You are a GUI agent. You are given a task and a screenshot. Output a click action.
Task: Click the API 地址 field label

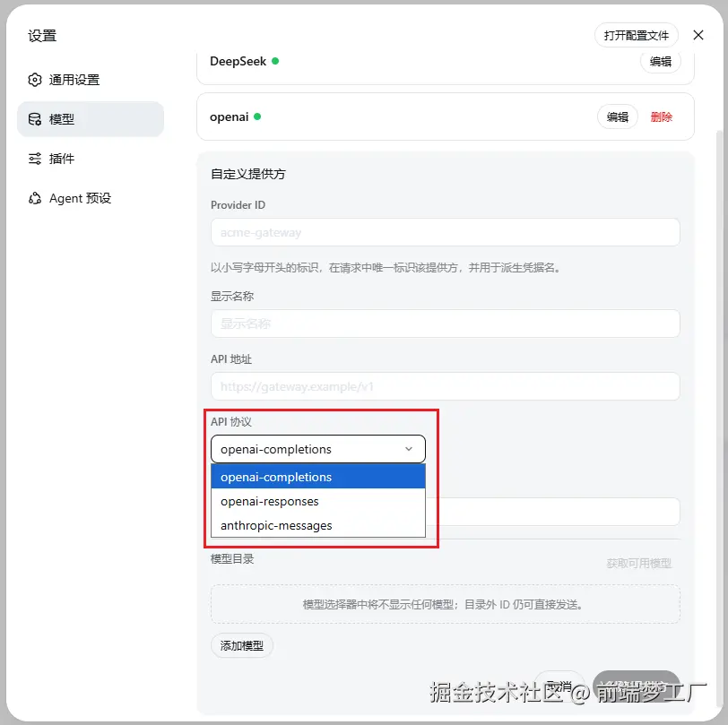[x=231, y=358]
